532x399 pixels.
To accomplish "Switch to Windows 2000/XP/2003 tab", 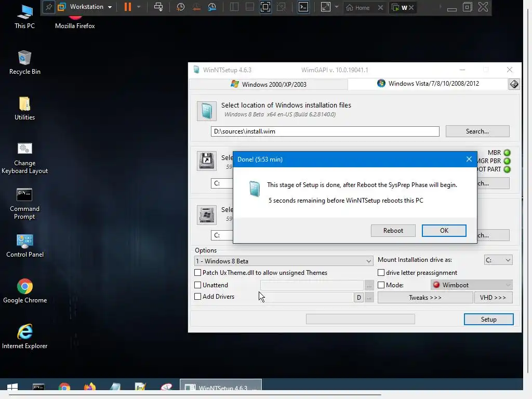I will [269, 84].
